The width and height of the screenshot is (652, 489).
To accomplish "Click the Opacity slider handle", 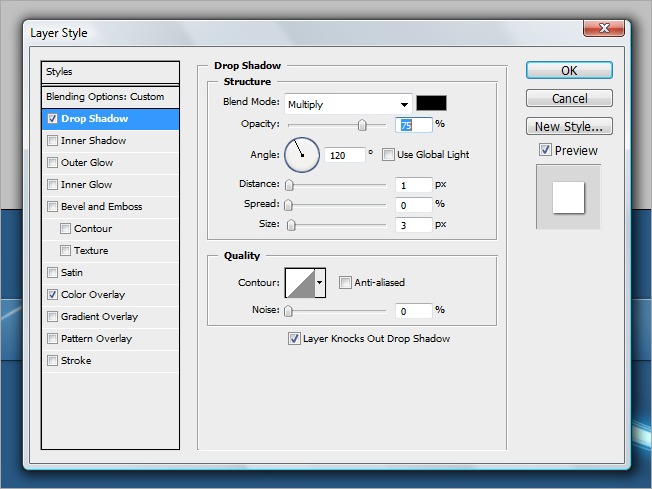I will [362, 125].
